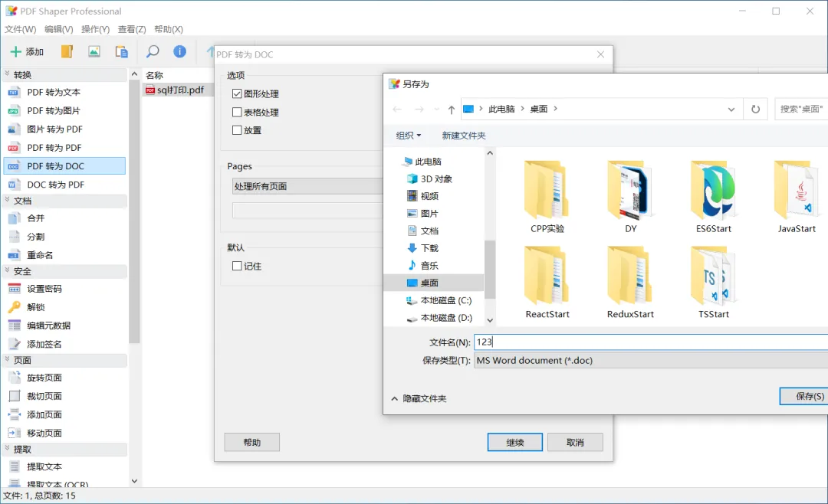Image resolution: width=828 pixels, height=504 pixels.
Task: Select PDF 转为 PDF in sidebar
Action: 65,148
